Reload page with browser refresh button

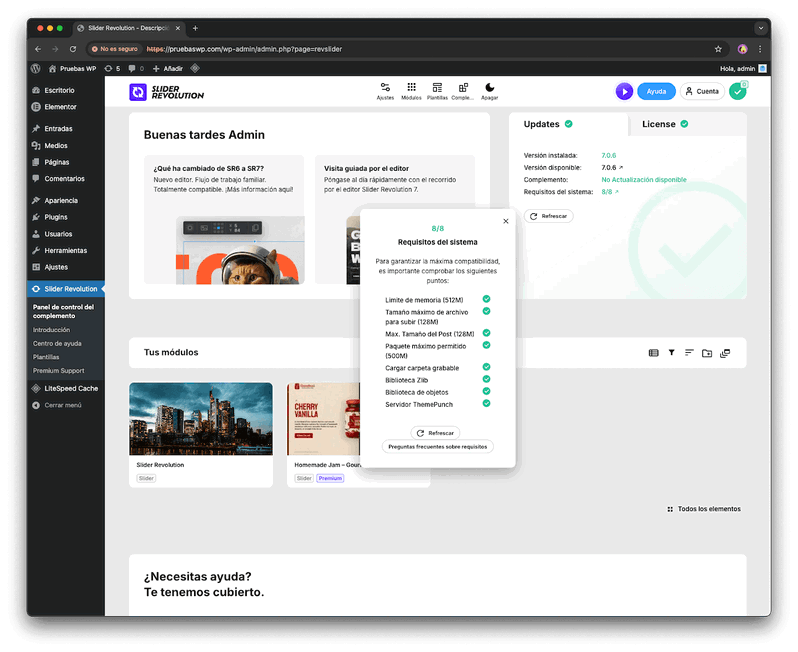click(73, 49)
